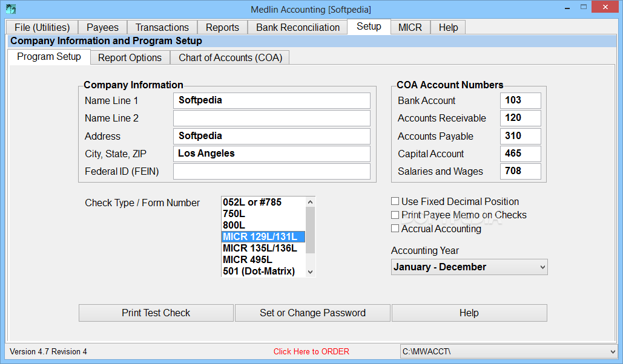The width and height of the screenshot is (623, 364).
Task: Switch to the Payees tab
Action: coord(102,27)
